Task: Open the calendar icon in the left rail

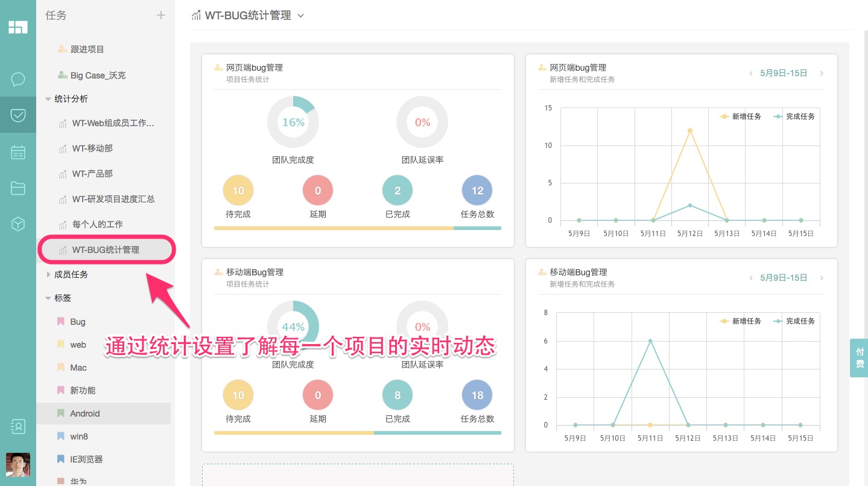Action: (x=18, y=152)
